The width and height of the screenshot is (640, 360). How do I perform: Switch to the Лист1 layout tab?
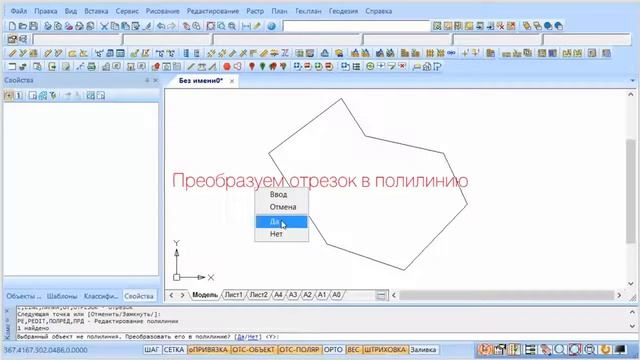233,295
